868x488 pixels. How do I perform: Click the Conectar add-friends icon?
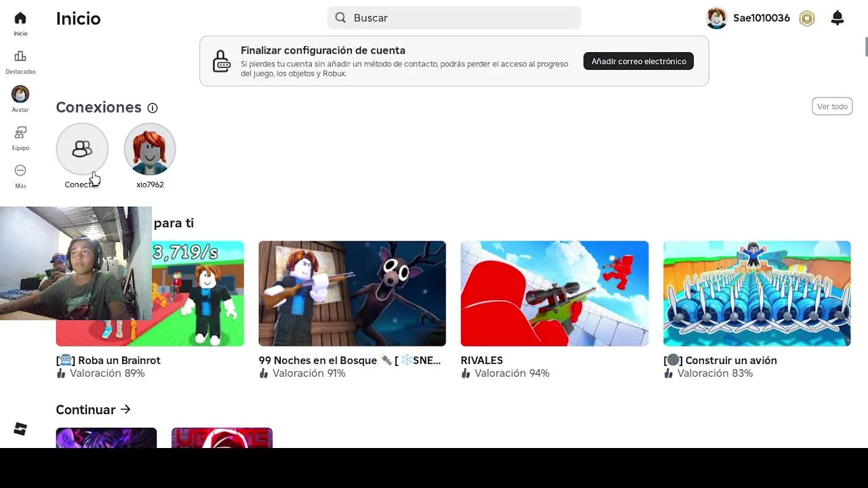82,149
